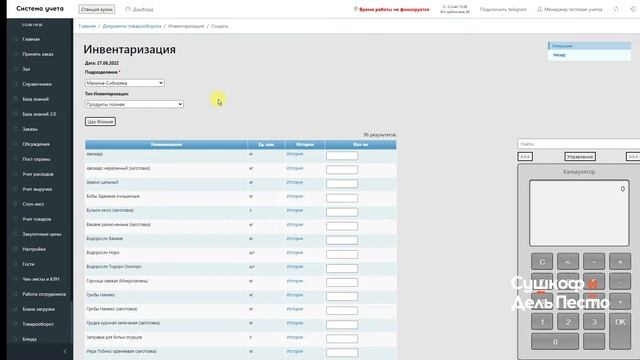
Task: Click quantity field for Заправка для битых огурцов
Action: (x=342, y=338)
